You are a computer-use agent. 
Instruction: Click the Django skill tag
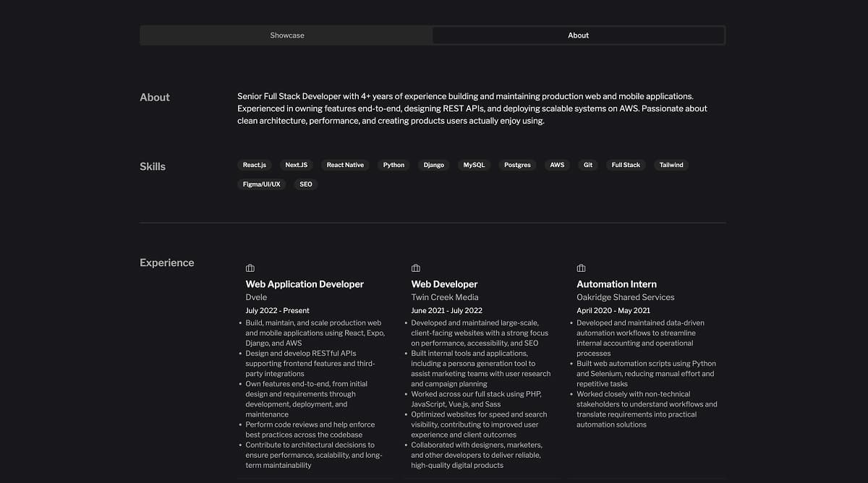click(x=434, y=165)
